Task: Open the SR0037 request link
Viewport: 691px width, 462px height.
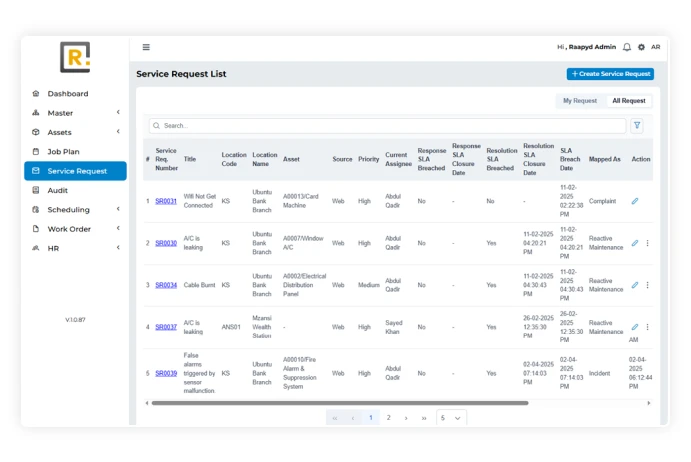Action: point(166,327)
